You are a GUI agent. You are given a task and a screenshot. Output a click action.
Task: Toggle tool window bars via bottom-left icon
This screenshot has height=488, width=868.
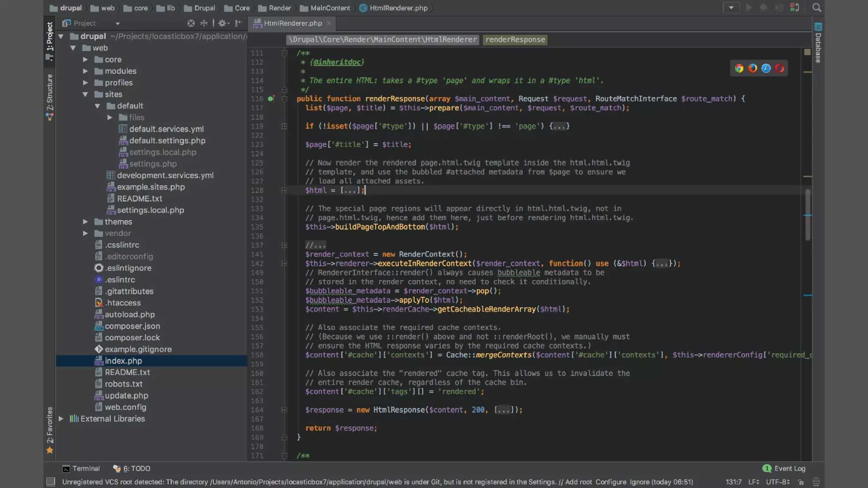click(x=50, y=482)
